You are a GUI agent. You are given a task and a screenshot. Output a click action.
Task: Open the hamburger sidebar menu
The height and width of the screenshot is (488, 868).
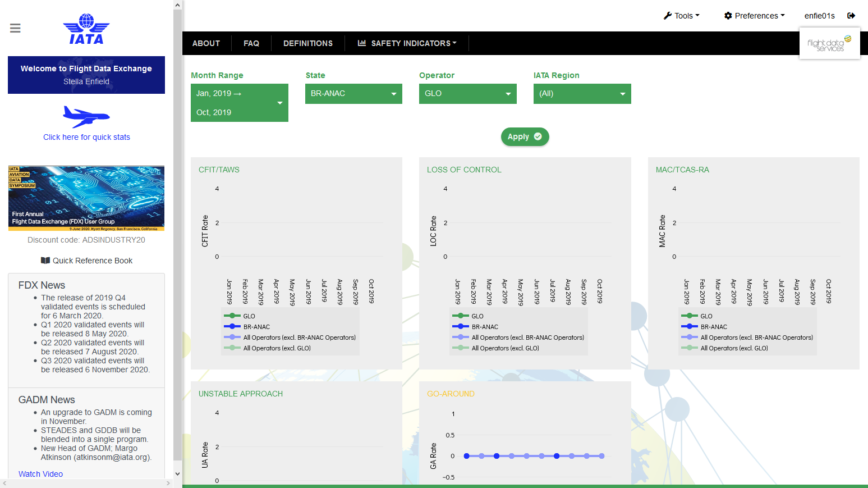click(15, 28)
